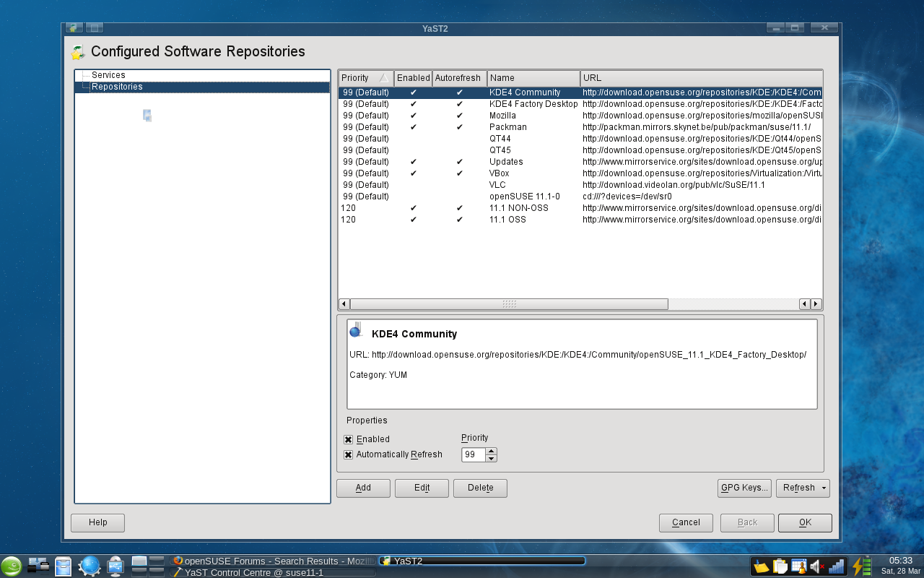Image resolution: width=924 pixels, height=578 pixels.
Task: Click the device notifier panel icon
Action: 38,566
